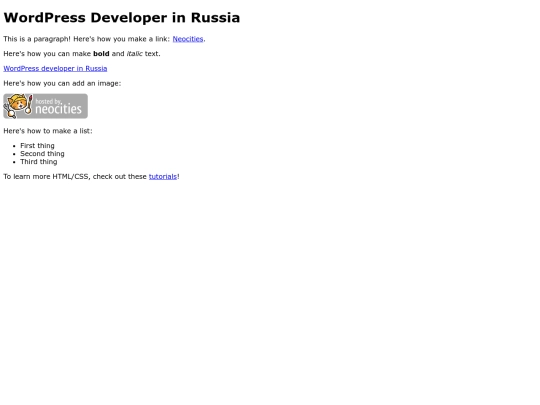Screen dimensions: 540x405
Task: Open the Neocities link
Action: (x=188, y=39)
